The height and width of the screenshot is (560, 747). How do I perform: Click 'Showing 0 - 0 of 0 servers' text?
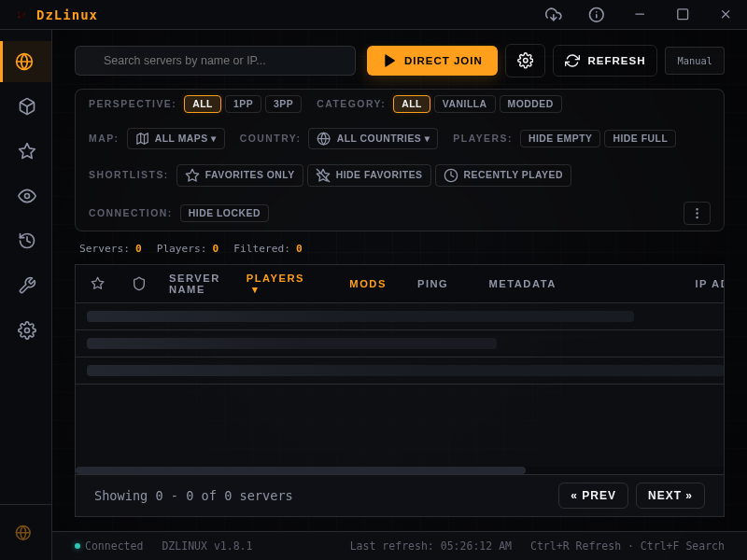coord(193,496)
